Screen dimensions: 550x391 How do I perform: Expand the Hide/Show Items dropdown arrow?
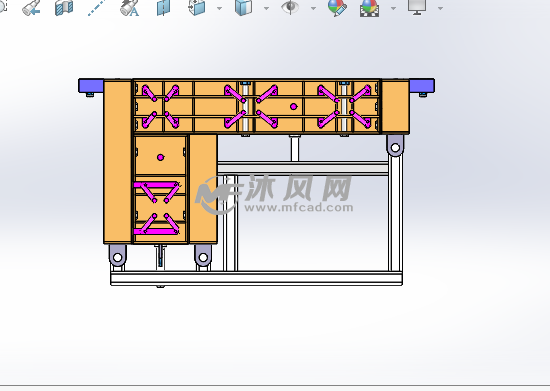[x=313, y=8]
